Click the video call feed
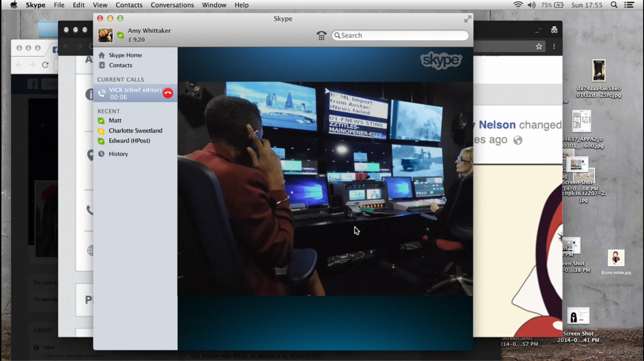 click(325, 189)
